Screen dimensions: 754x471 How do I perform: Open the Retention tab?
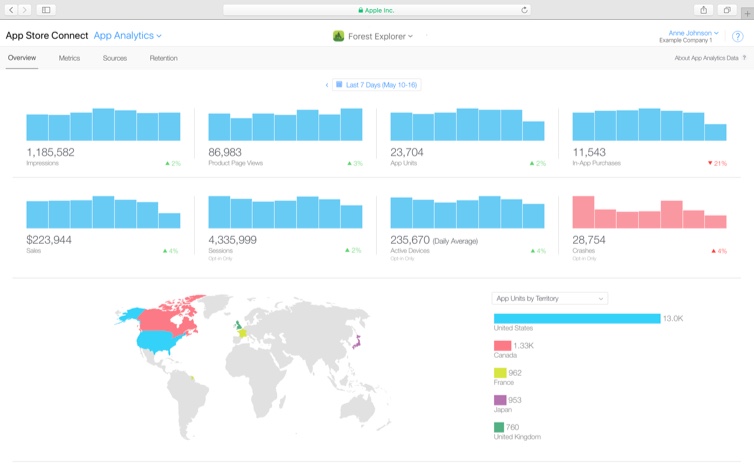pos(163,58)
